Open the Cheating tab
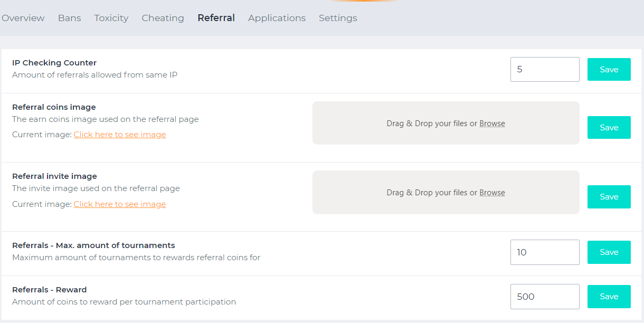The height and width of the screenshot is (323, 644). point(163,18)
